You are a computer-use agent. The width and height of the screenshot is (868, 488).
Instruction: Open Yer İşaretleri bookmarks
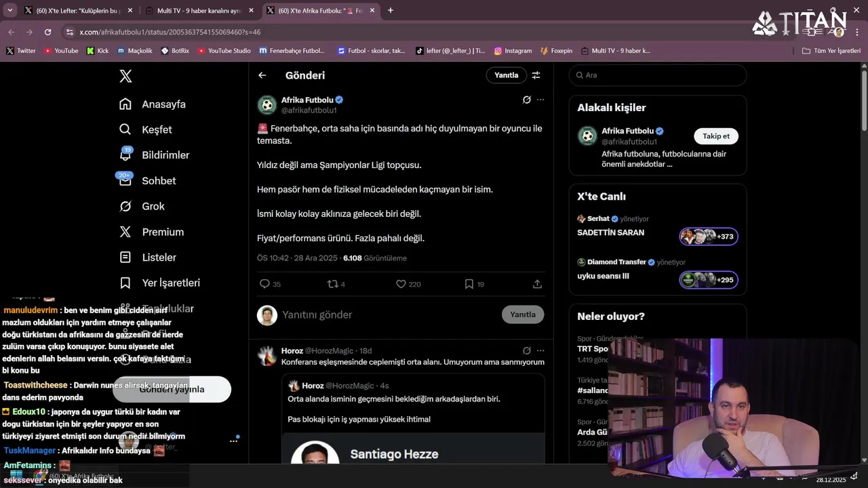[159, 283]
